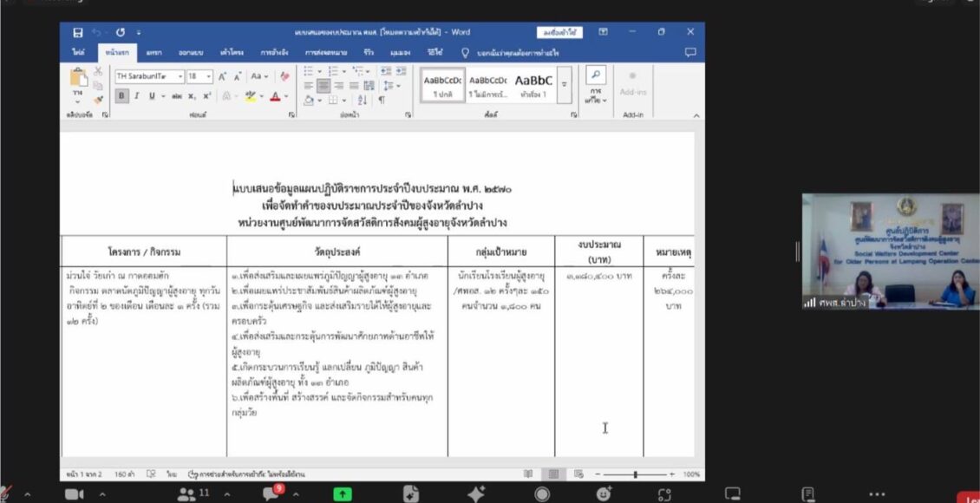The width and height of the screenshot is (980, 503).
Task: Click the Sort A-Z icon
Action: coord(363,100)
